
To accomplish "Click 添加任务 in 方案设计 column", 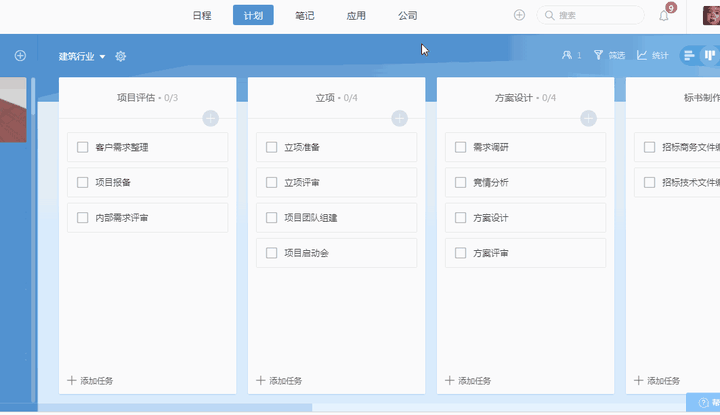I will tap(468, 381).
